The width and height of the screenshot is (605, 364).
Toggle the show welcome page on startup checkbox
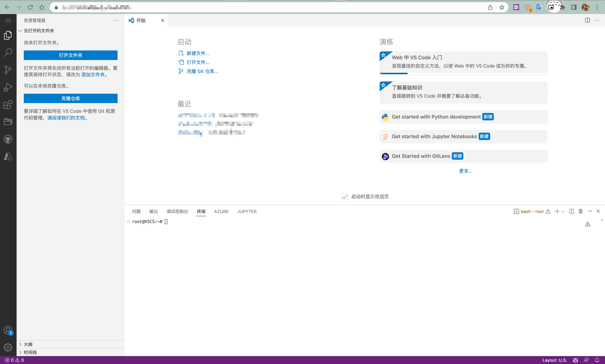tap(345, 197)
